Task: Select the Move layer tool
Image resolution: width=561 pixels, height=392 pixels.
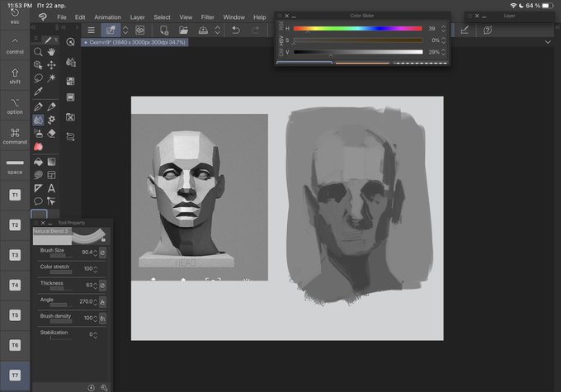Action: point(51,65)
